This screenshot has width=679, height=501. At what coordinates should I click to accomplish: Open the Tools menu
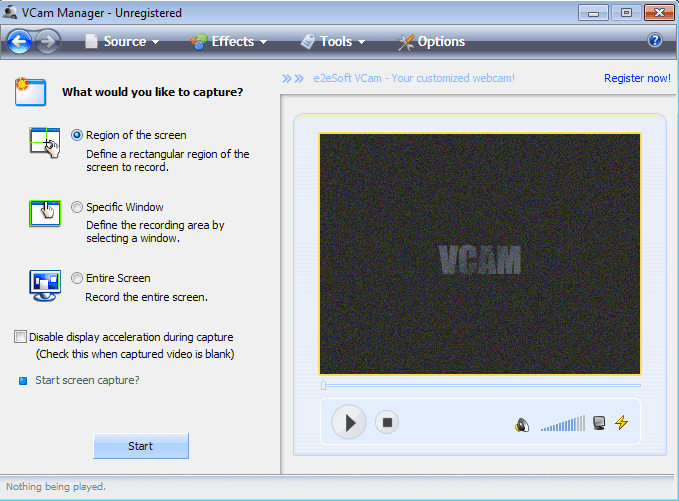[333, 42]
